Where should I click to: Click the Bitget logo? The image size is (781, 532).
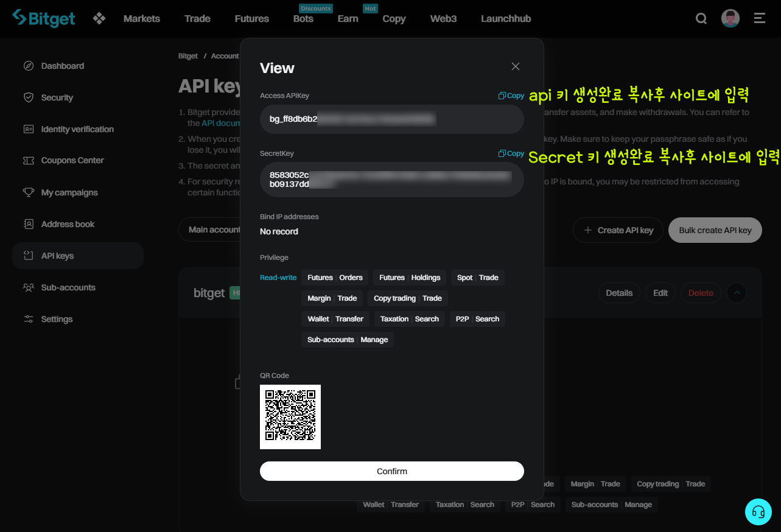point(43,18)
